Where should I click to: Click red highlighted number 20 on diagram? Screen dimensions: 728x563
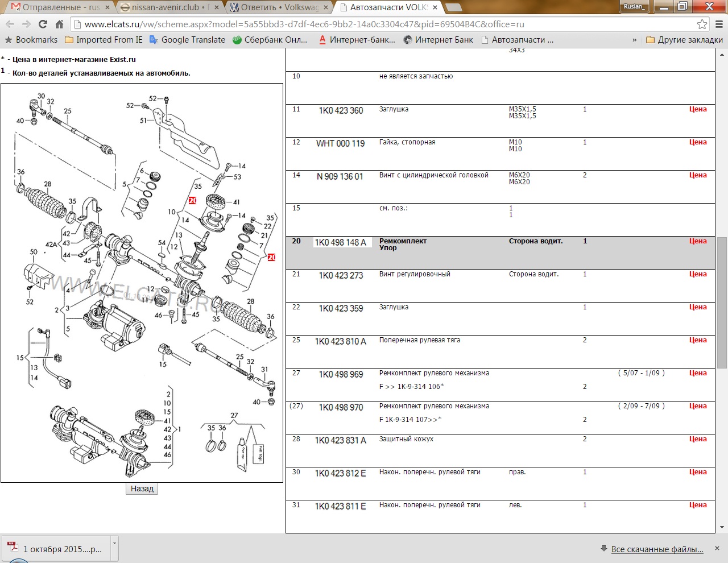(x=192, y=200)
